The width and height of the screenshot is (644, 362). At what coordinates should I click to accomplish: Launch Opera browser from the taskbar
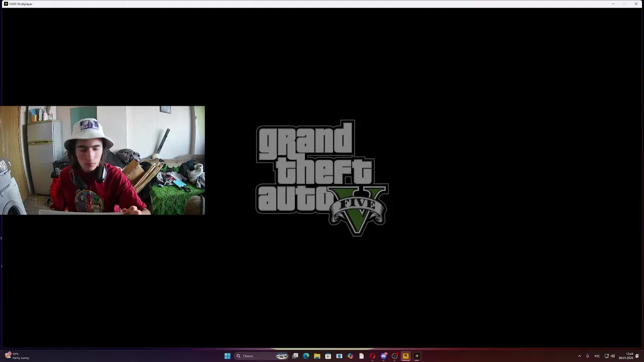(x=372, y=356)
